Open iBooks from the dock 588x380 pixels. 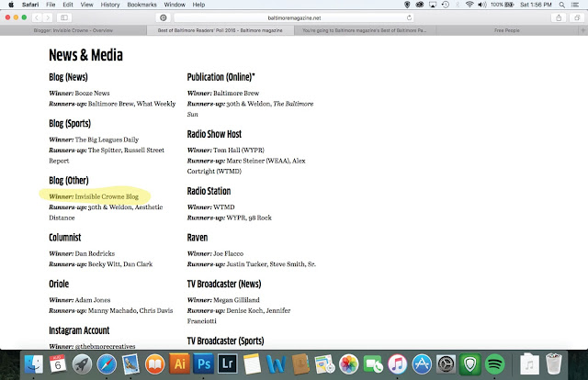coord(154,363)
